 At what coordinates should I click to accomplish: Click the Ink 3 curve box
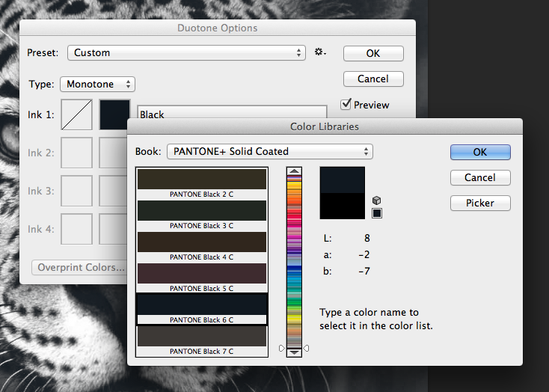tap(77, 191)
